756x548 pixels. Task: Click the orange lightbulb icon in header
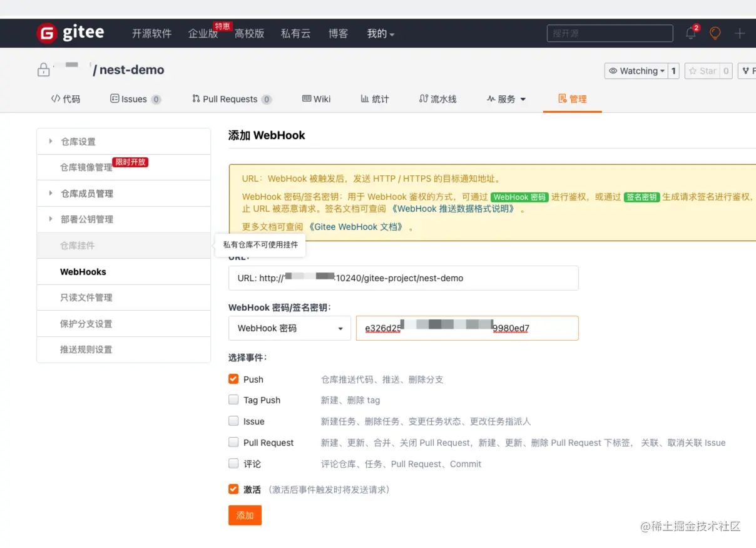pyautogui.click(x=715, y=33)
